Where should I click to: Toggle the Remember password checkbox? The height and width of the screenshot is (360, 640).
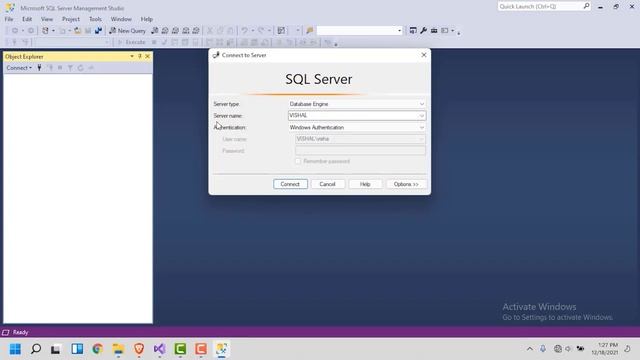pyautogui.click(x=298, y=161)
